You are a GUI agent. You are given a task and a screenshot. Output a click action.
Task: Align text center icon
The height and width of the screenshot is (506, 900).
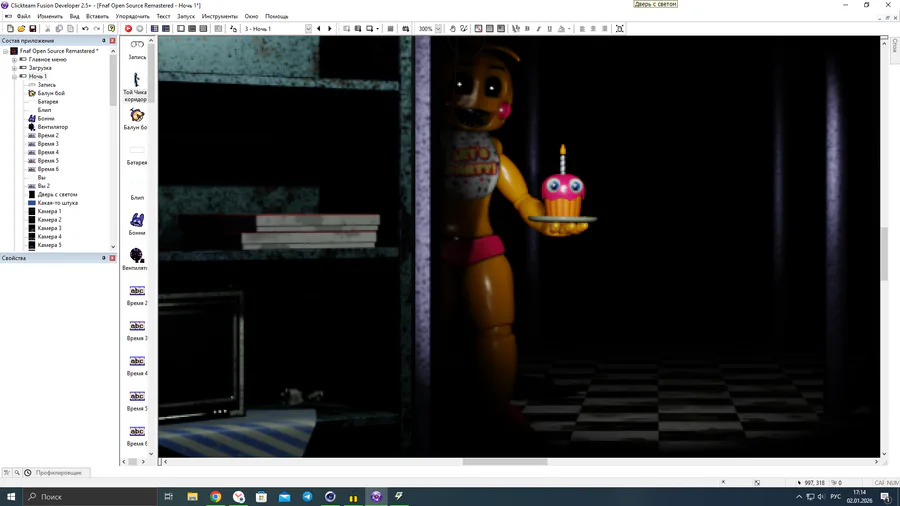[593, 29]
